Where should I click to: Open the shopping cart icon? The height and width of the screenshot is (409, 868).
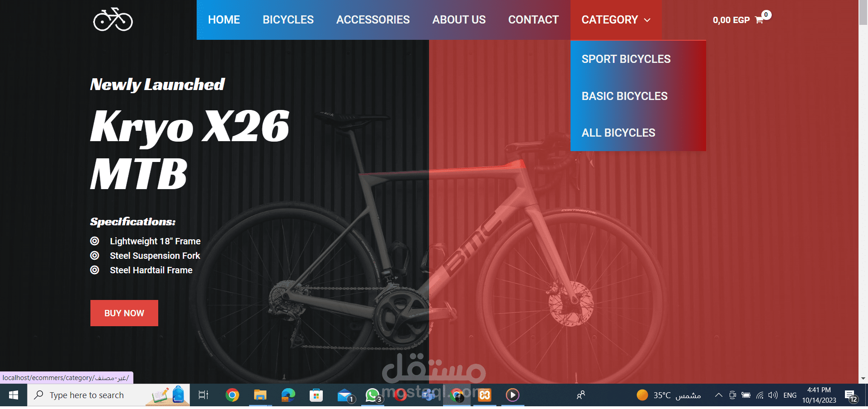(x=759, y=20)
